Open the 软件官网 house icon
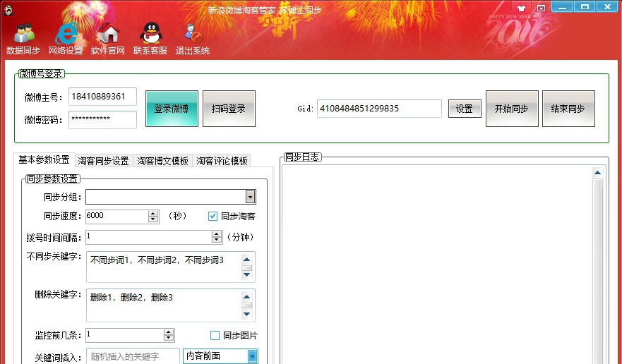 (x=108, y=39)
